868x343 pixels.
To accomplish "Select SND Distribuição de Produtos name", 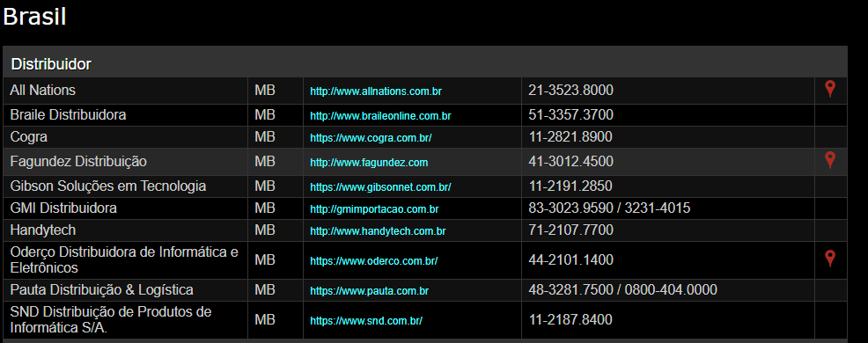I will click(111, 320).
